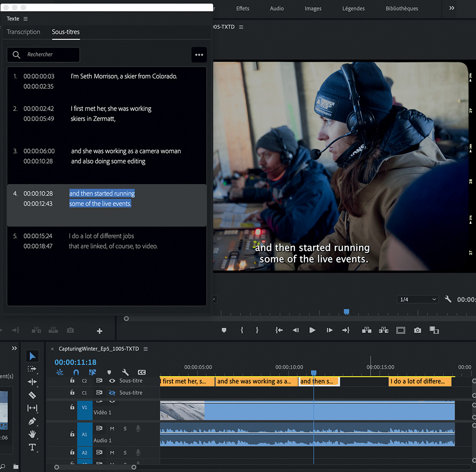Select the Pen tool
This screenshot has width=476, height=472.
[32, 421]
